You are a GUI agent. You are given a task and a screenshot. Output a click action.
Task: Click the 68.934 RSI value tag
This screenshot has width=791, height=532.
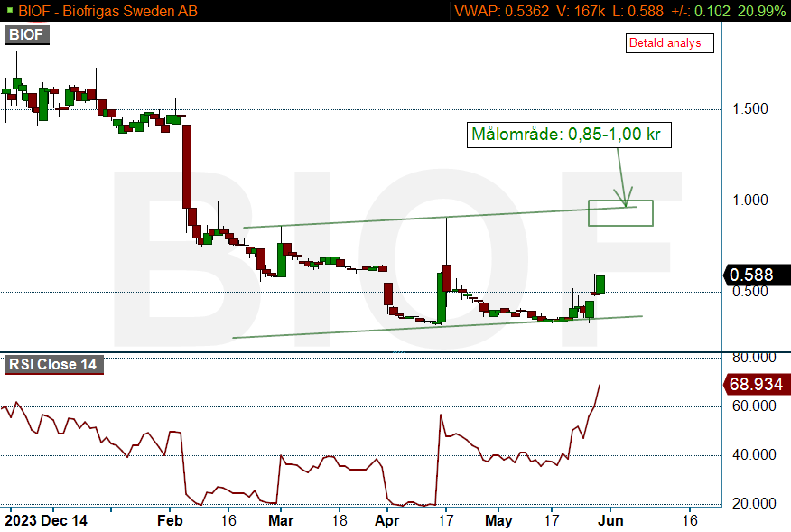[756, 384]
